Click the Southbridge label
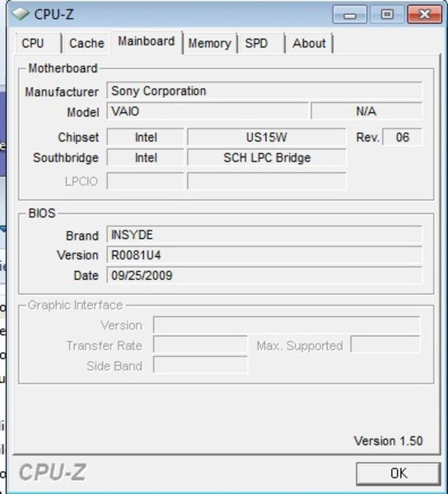The width and height of the screenshot is (448, 494). pos(66,158)
